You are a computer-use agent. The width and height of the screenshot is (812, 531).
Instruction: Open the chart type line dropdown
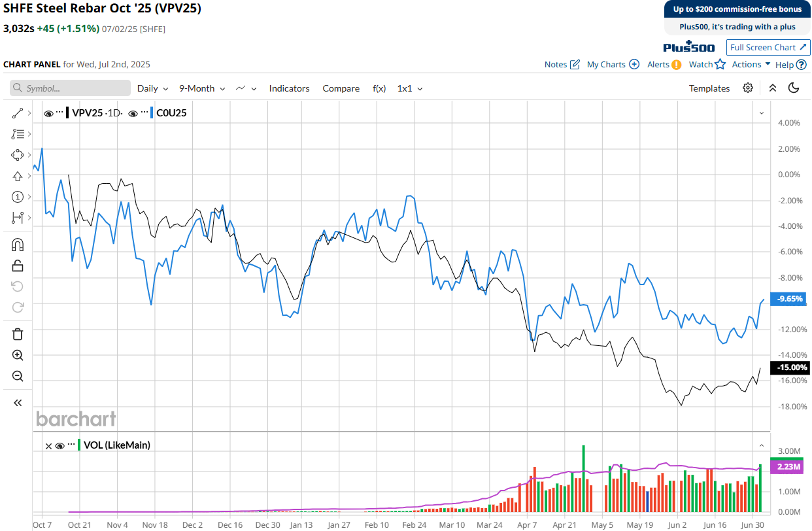click(246, 88)
